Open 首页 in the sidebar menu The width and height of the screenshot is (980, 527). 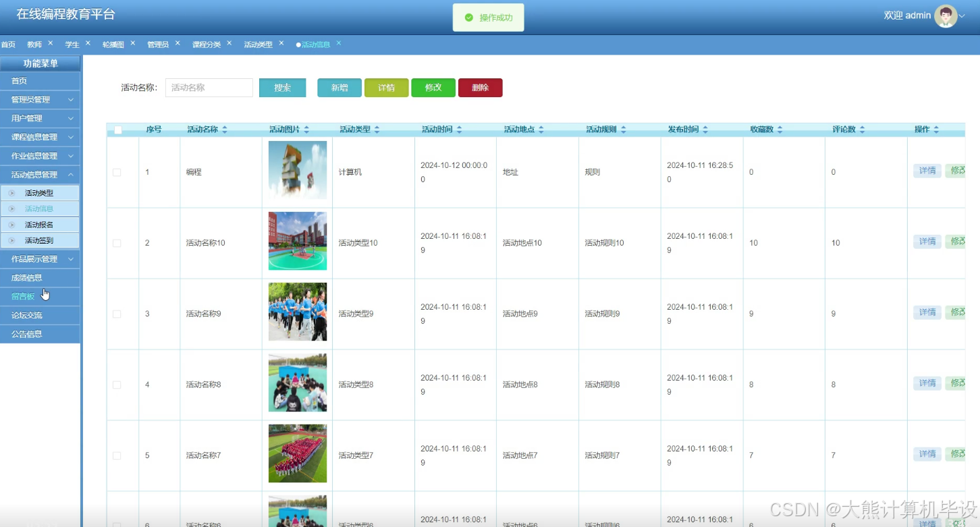pyautogui.click(x=40, y=81)
